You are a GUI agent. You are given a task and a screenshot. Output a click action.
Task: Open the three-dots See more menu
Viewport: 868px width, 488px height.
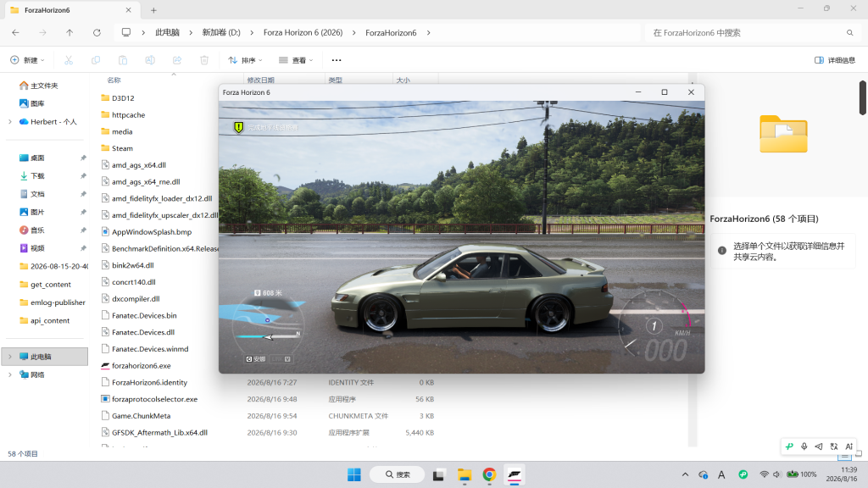click(337, 60)
